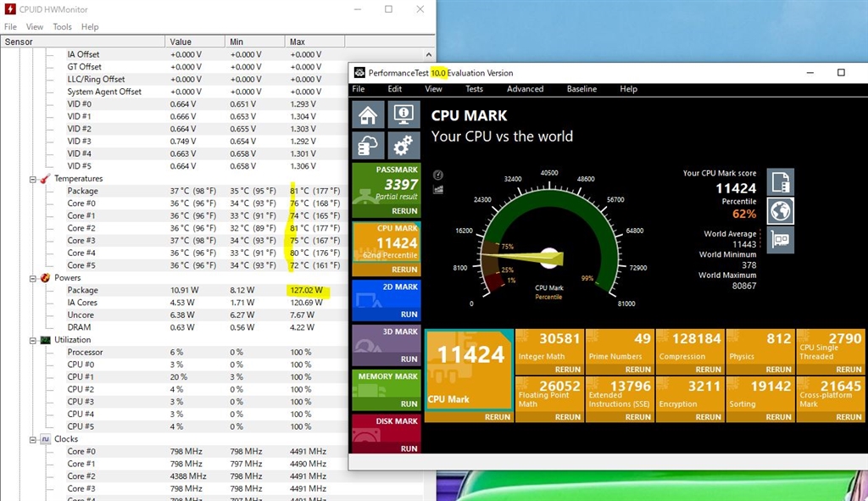Click the HWMonitor title bar lightning icon
The height and width of the screenshot is (501, 868).
click(x=9, y=9)
